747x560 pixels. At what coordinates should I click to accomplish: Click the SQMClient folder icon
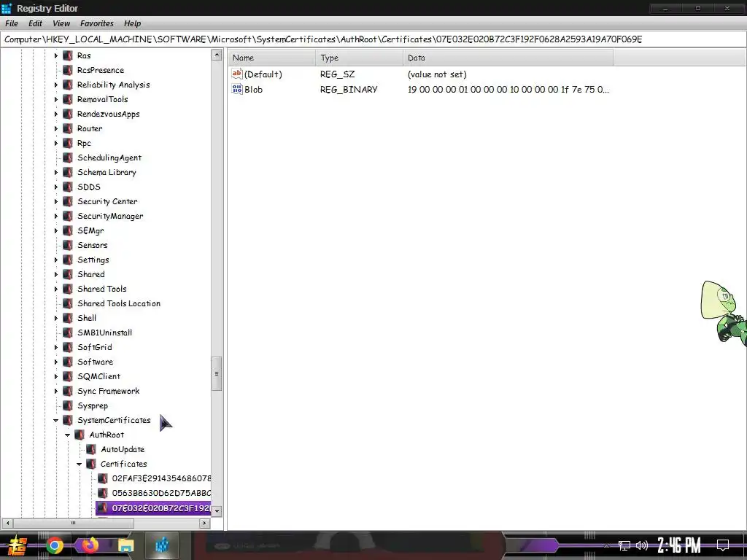(x=68, y=377)
